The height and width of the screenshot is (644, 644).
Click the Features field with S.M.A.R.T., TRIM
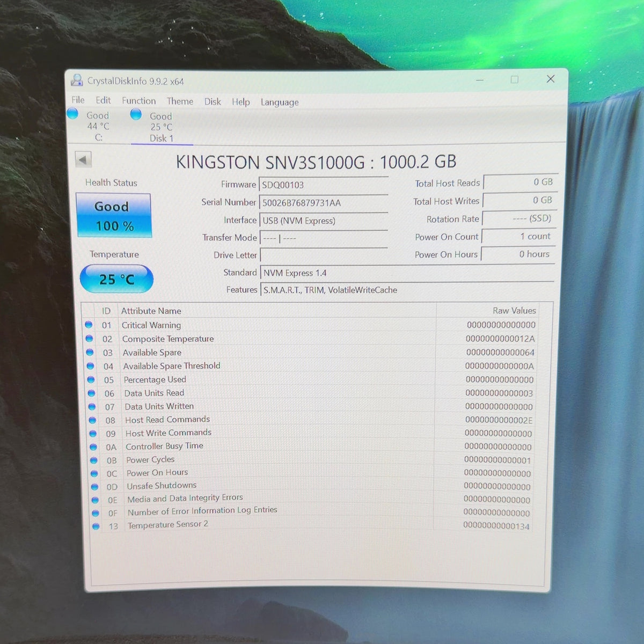tap(407, 290)
